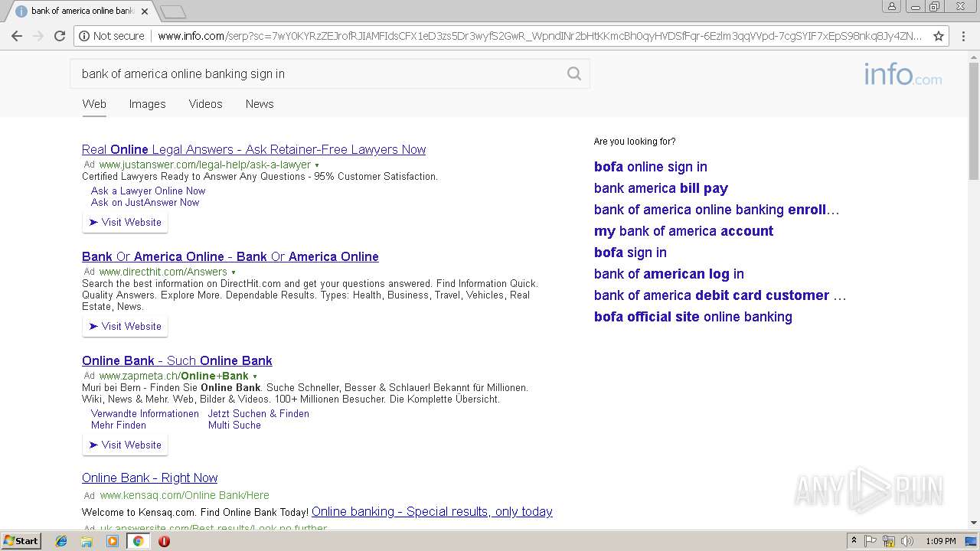This screenshot has width=980, height=551.
Task: Click the red Opera taskbar icon
Action: tap(164, 541)
